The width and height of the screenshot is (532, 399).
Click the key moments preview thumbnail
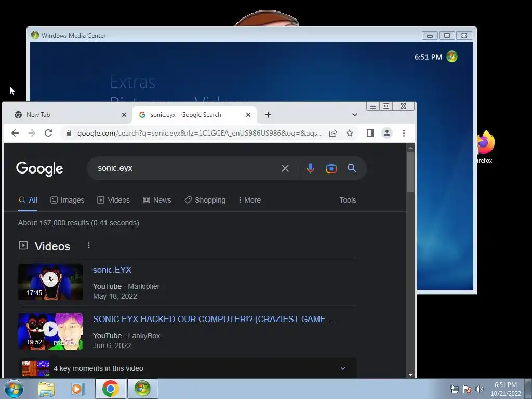(x=36, y=368)
